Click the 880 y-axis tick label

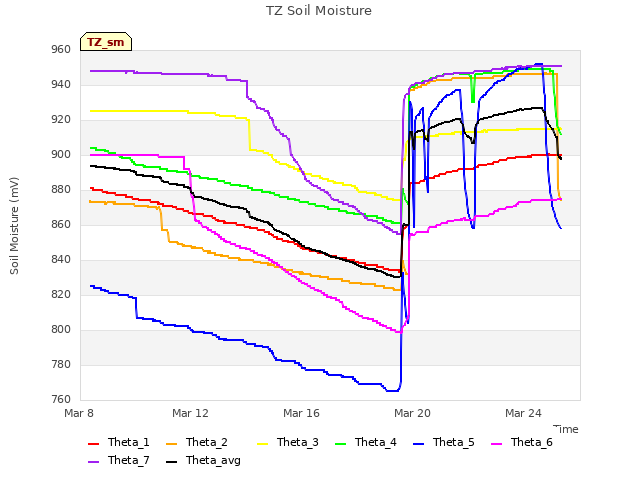click(x=61, y=190)
